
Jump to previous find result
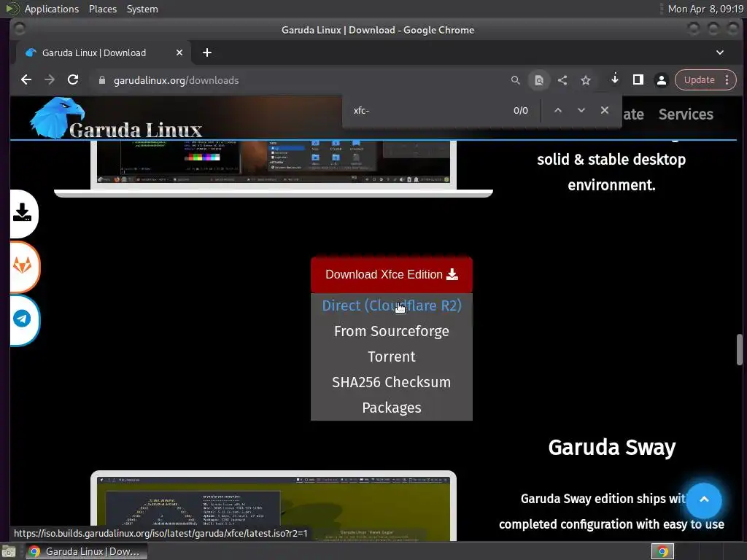[x=558, y=111]
